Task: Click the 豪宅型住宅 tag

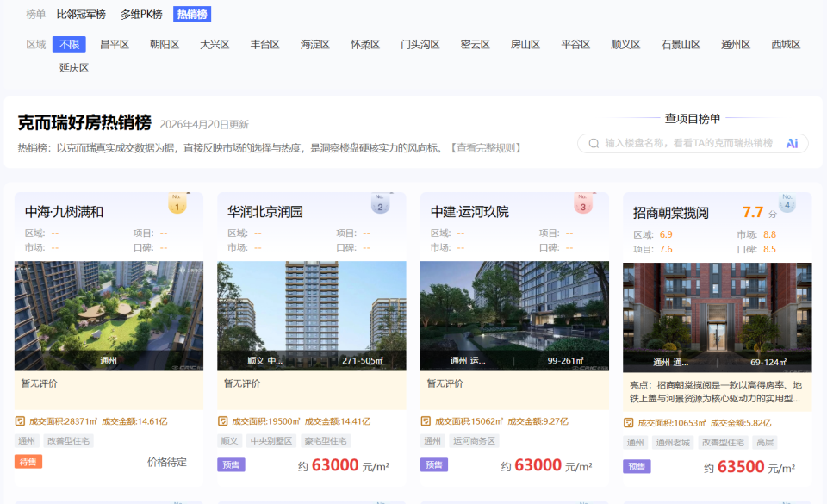Action: [326, 441]
